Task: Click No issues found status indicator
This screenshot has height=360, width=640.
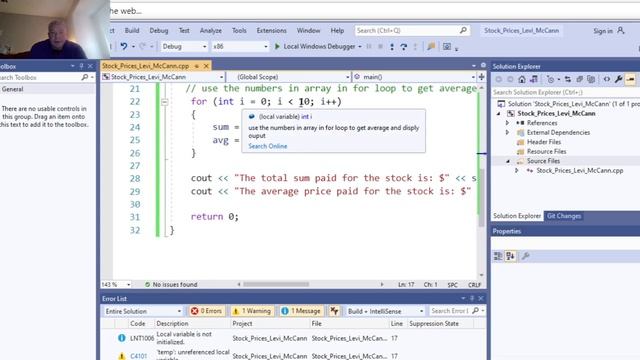Action: click(171, 284)
